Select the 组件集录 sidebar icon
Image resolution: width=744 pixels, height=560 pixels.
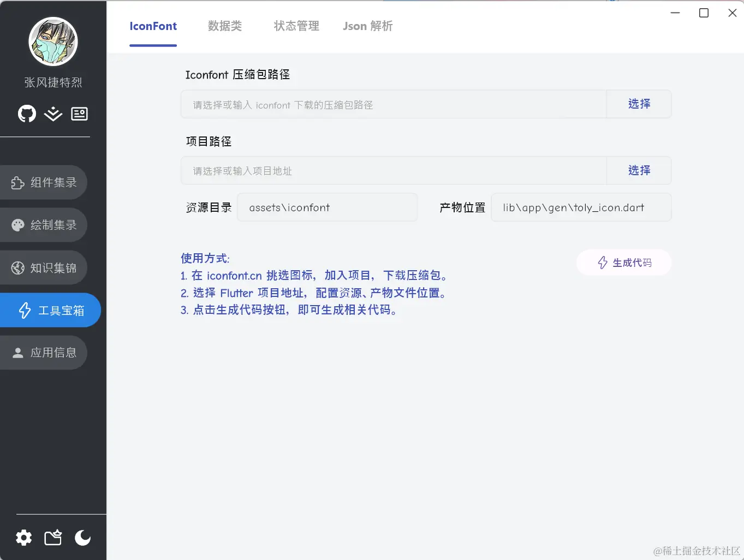point(18,182)
